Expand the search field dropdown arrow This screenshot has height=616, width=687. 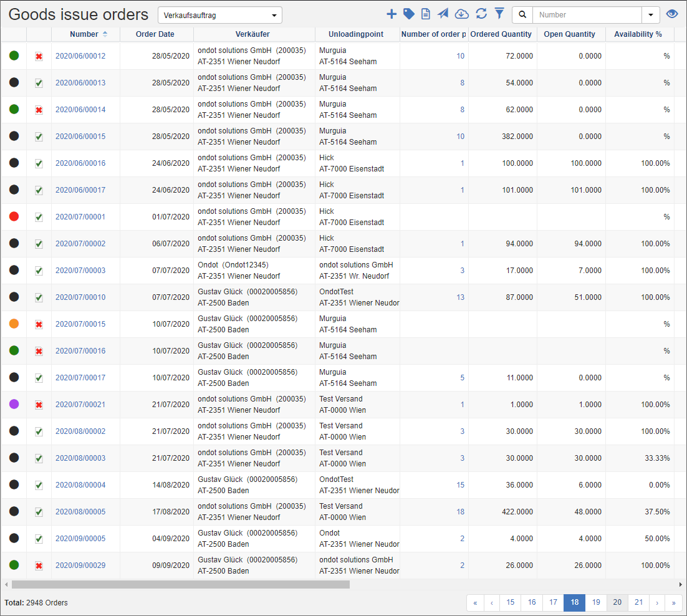(x=651, y=15)
